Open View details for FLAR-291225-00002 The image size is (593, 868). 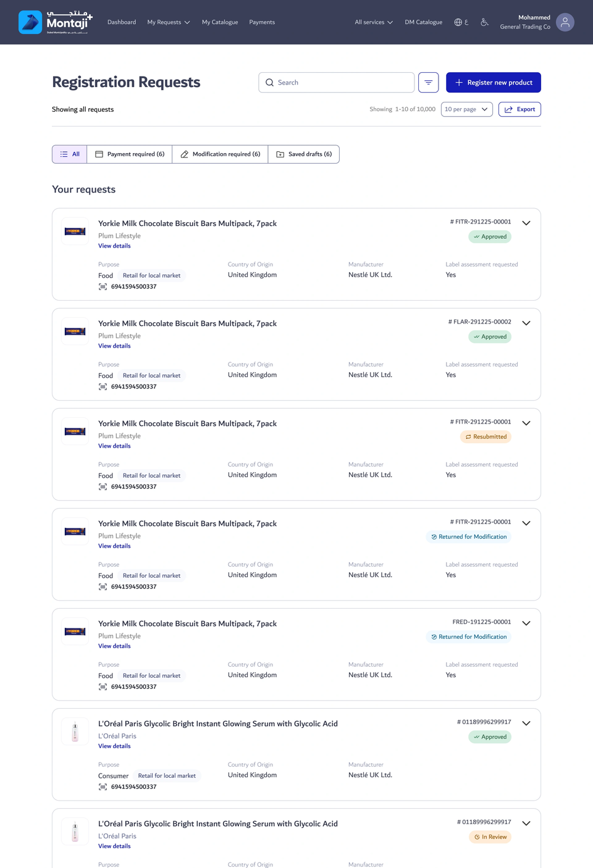pyautogui.click(x=114, y=346)
